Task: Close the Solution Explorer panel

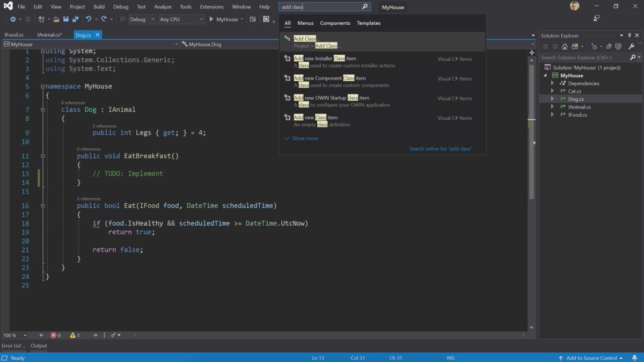Action: point(637,35)
